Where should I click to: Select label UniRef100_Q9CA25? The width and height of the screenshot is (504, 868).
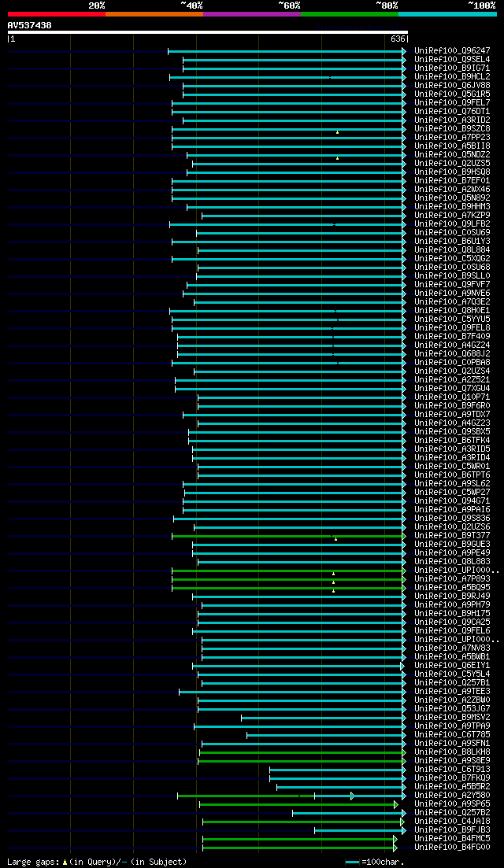click(452, 622)
